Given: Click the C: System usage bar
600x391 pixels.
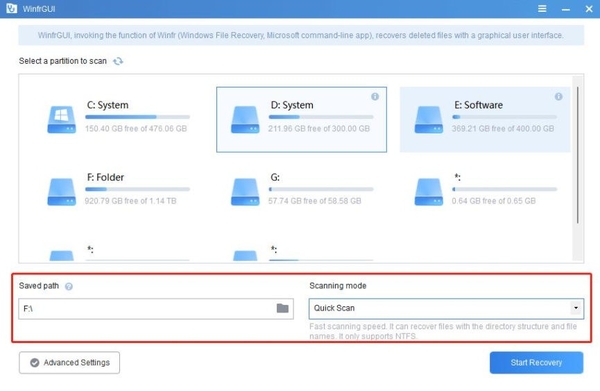Looking at the screenshot, I should pos(138,117).
